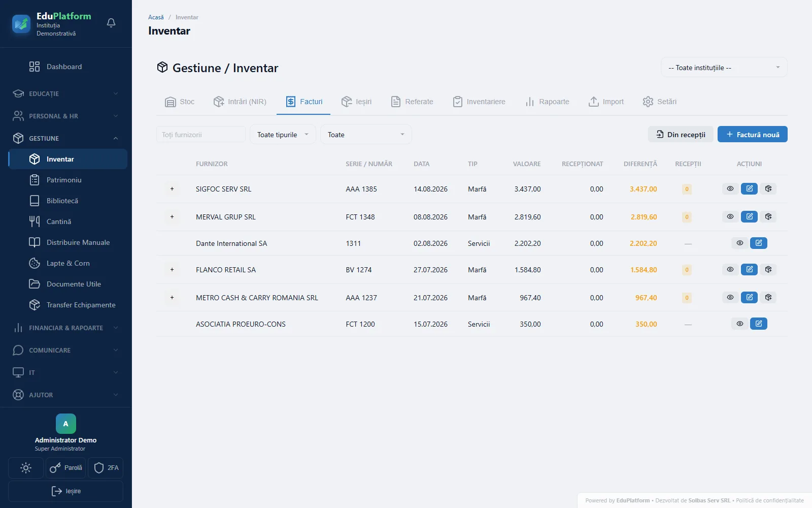Screen dimensions: 812x508
Task: Click the EduPlatform logo icon
Action: 21,23
